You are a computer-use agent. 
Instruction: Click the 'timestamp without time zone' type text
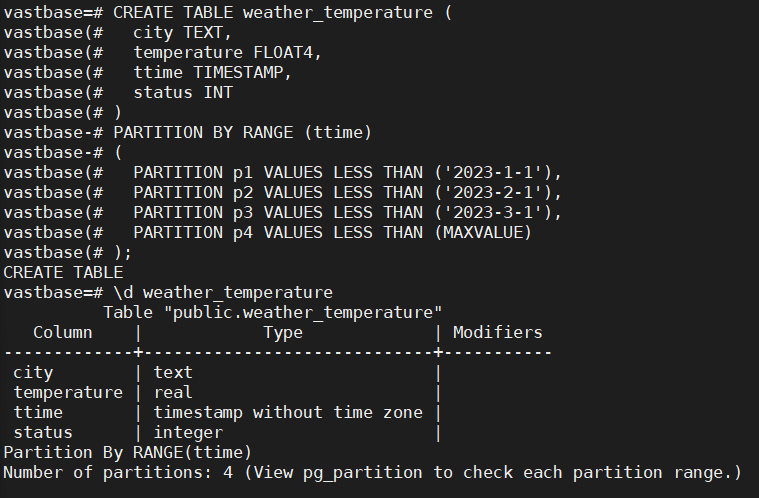[x=287, y=412]
